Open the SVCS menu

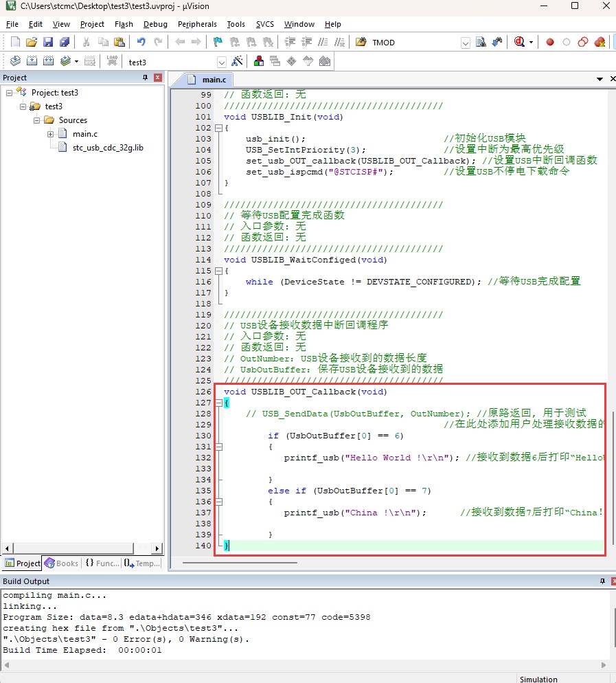pyautogui.click(x=264, y=25)
